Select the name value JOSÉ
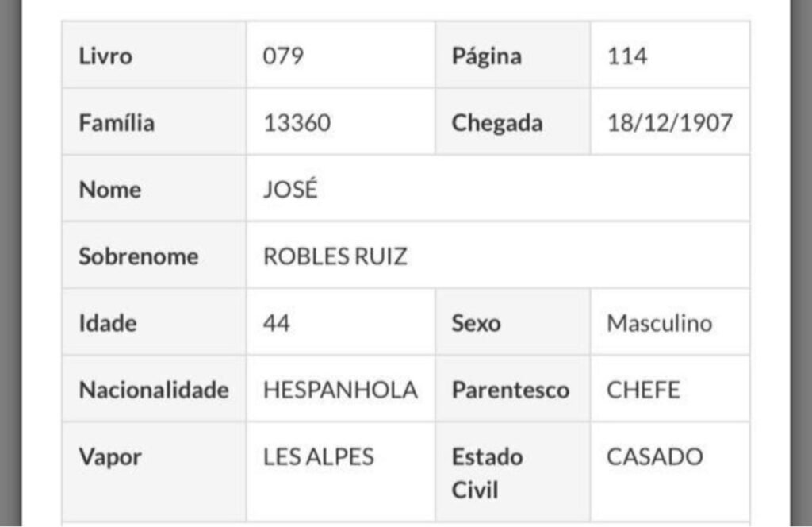The image size is (812, 527). pos(289,190)
